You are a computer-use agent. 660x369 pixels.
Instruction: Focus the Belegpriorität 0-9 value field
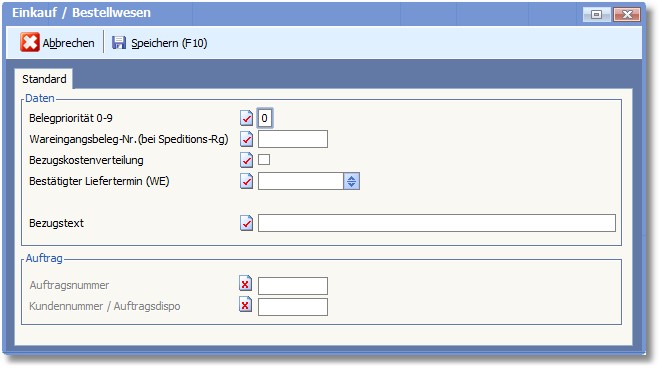pos(265,118)
